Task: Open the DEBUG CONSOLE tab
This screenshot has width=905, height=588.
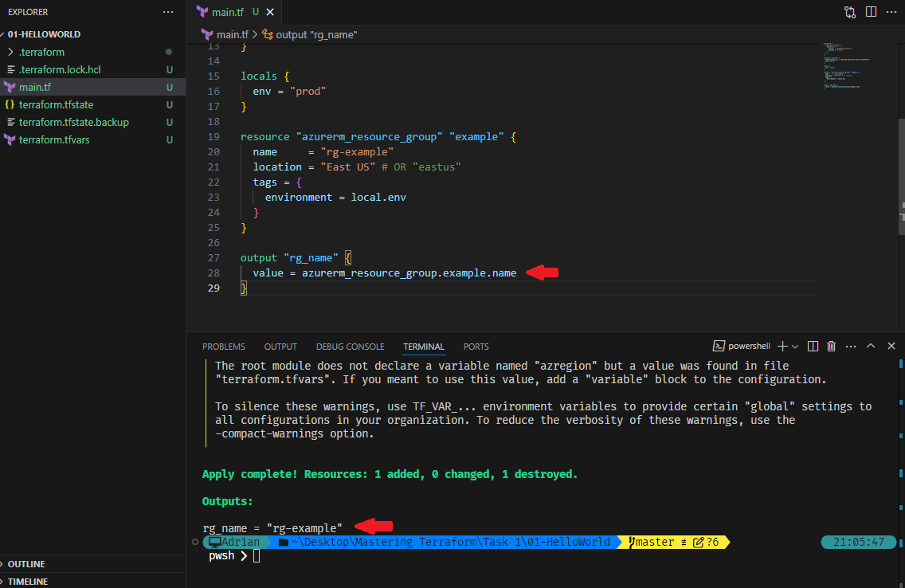Action: pyautogui.click(x=350, y=347)
